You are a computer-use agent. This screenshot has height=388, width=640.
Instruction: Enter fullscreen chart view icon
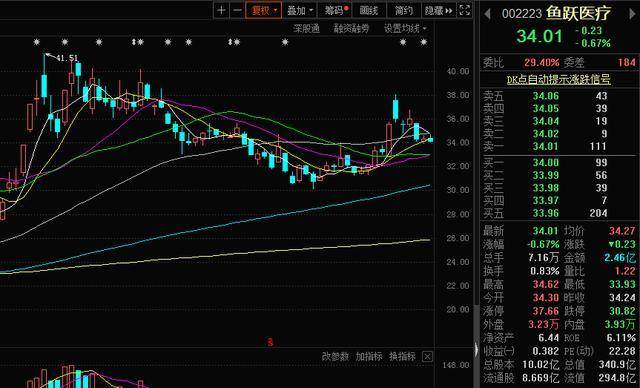[464, 10]
